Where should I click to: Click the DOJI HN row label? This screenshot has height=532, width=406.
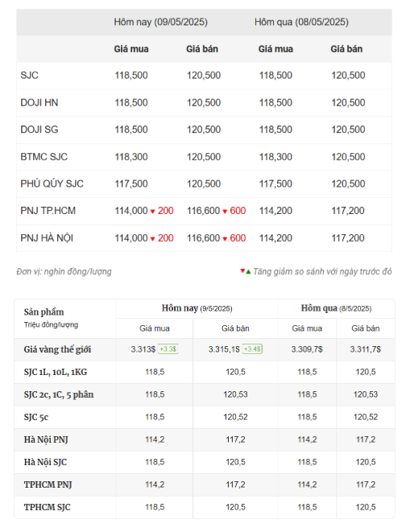click(39, 102)
